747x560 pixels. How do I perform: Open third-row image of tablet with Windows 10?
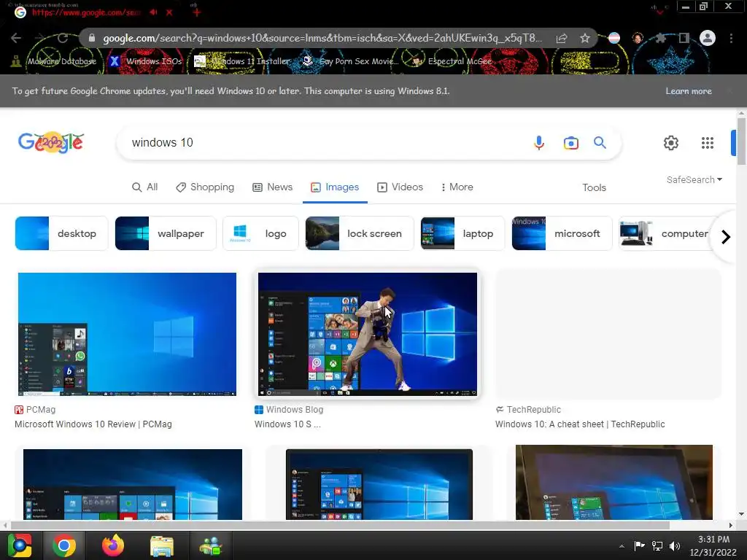(x=614, y=482)
